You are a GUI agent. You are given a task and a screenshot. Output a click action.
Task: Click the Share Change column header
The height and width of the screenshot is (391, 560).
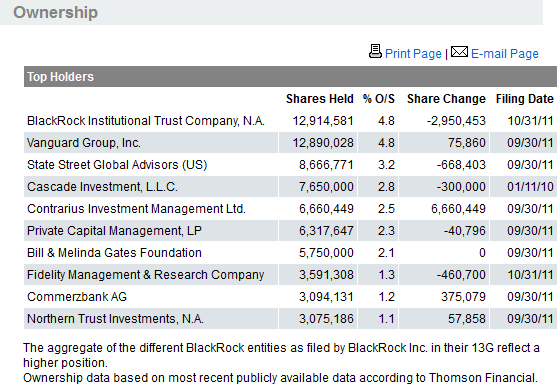[446, 99]
